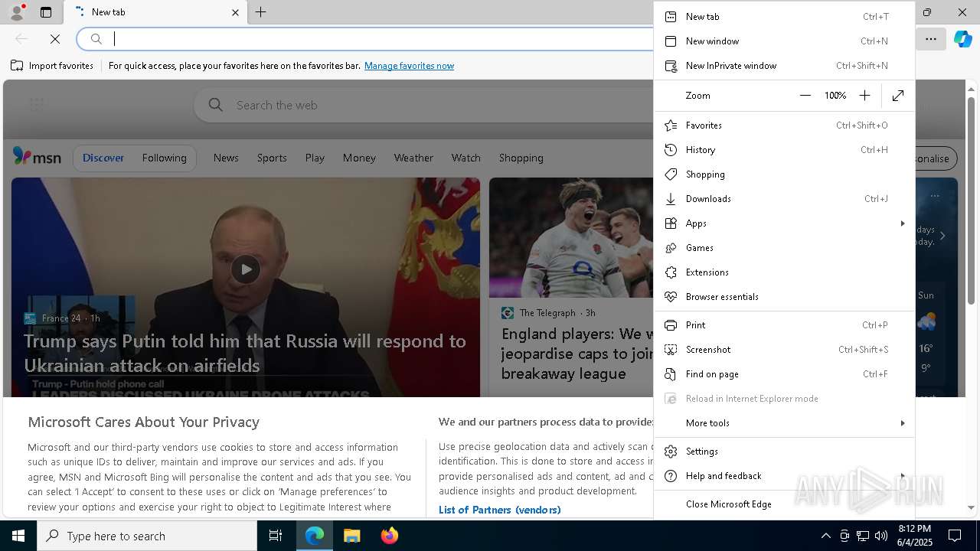
Task: Open the News category
Action: 226,158
